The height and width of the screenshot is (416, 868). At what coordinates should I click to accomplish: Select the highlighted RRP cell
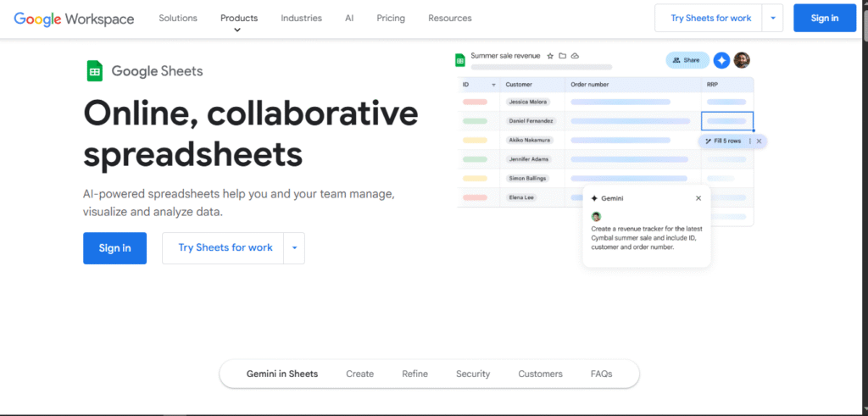click(x=726, y=121)
